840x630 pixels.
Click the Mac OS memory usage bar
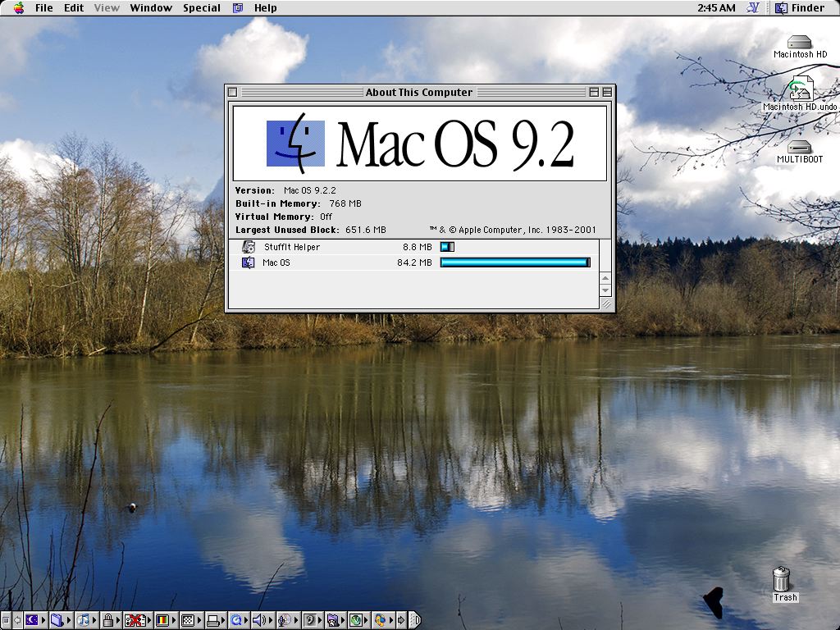coord(514,262)
